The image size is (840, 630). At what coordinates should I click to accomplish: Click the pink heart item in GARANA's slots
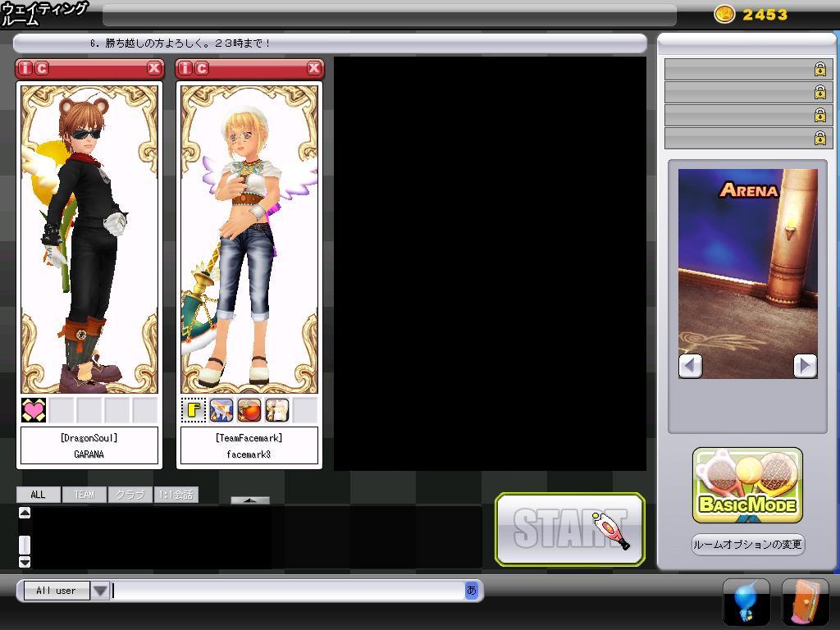coord(34,410)
